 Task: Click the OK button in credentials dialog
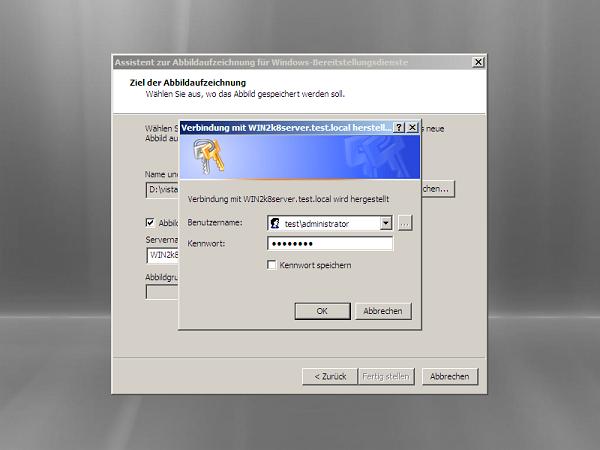(x=322, y=311)
